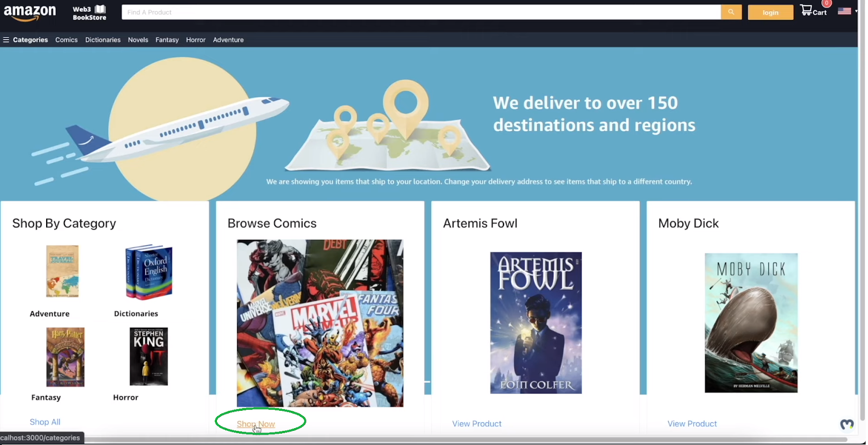
Task: Click the Categories label in nav bar
Action: pos(30,40)
